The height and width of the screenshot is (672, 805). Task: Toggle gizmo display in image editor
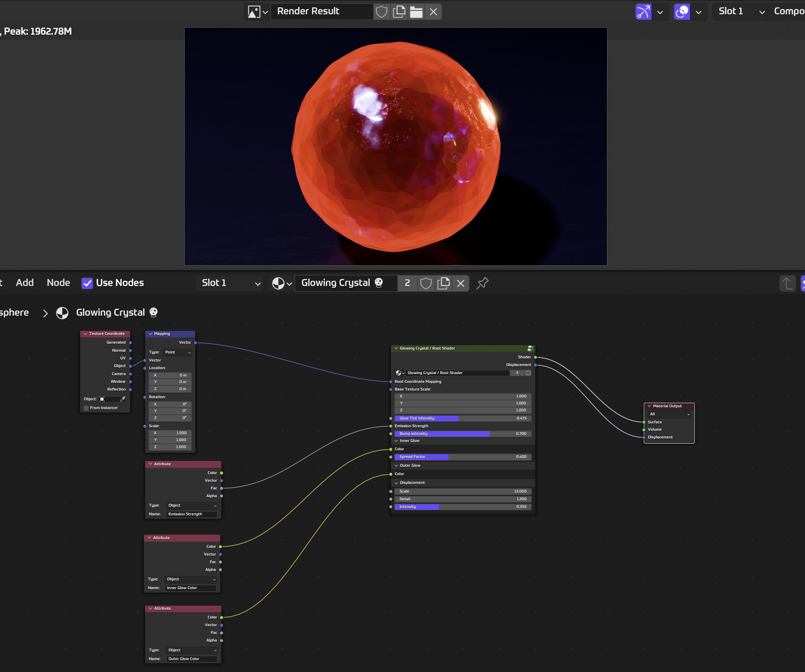pyautogui.click(x=643, y=12)
